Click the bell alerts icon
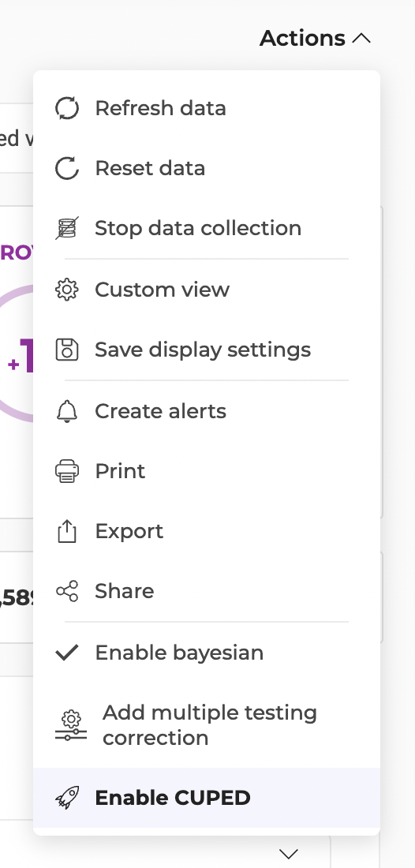 point(67,411)
